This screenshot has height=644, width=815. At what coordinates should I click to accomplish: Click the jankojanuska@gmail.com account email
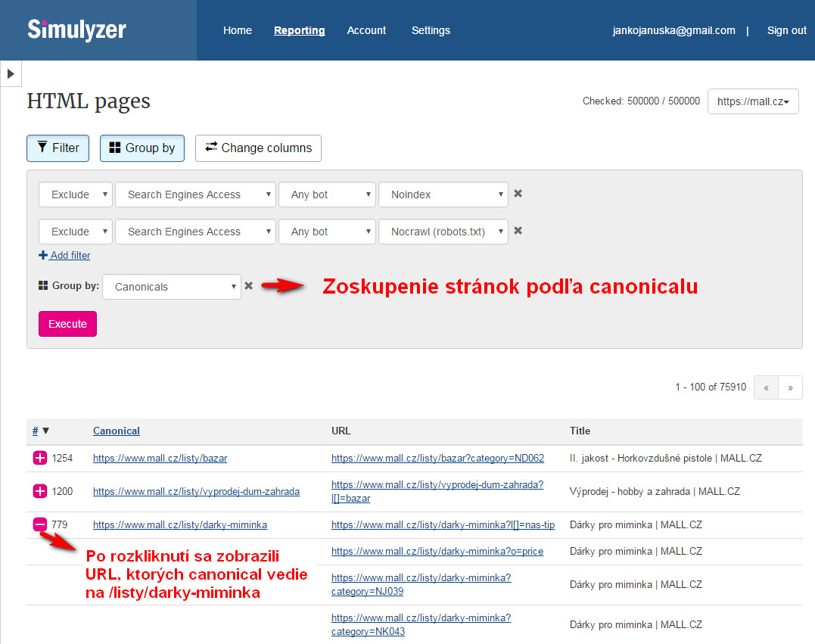coord(673,30)
